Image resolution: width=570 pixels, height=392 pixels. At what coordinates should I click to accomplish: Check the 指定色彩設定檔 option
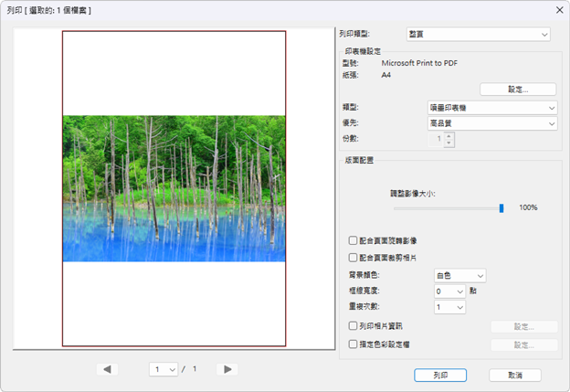coord(354,344)
